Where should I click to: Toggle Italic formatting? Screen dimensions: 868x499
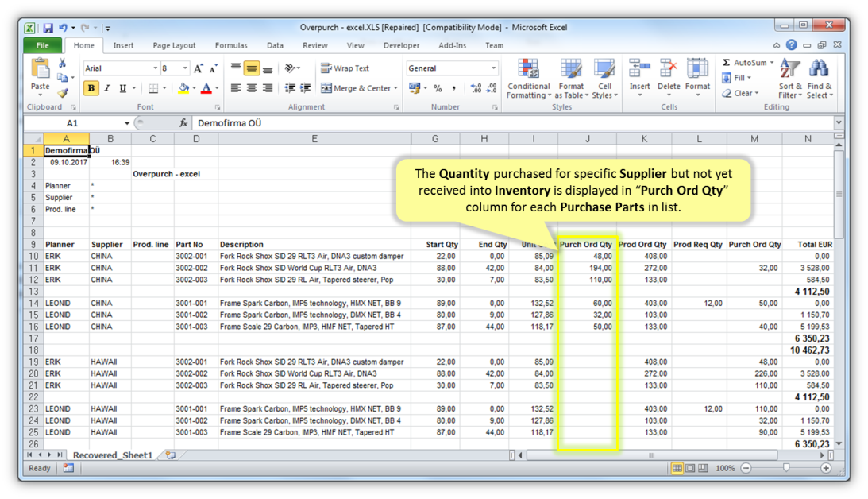pos(107,88)
